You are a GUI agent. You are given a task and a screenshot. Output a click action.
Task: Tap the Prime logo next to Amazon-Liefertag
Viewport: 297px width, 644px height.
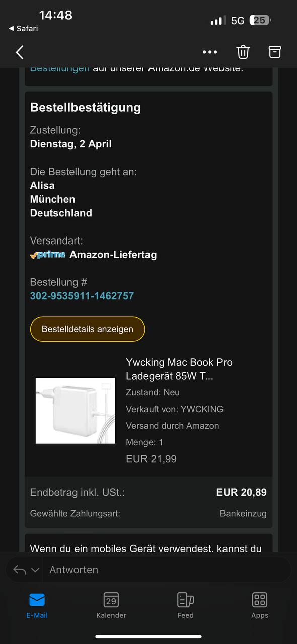48,255
